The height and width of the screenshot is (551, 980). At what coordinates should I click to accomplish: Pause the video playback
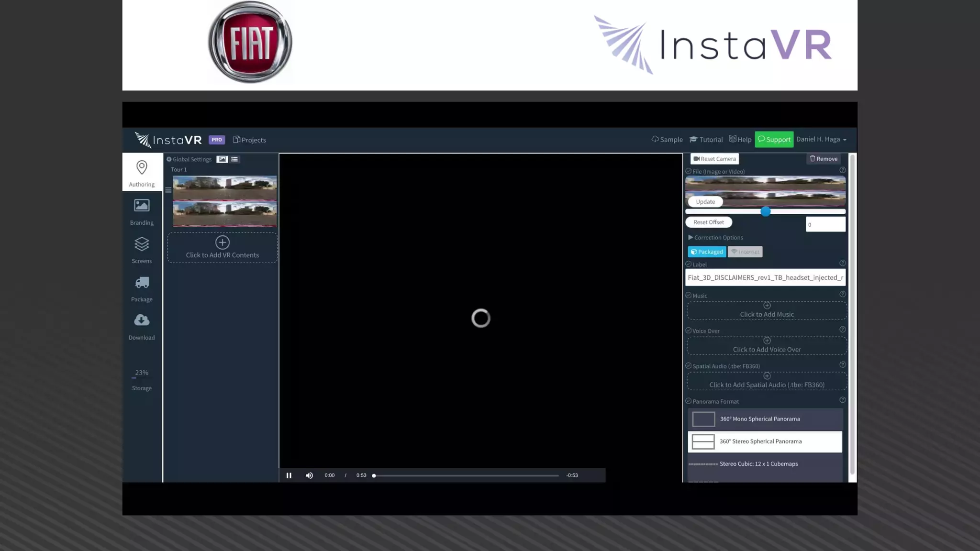289,475
